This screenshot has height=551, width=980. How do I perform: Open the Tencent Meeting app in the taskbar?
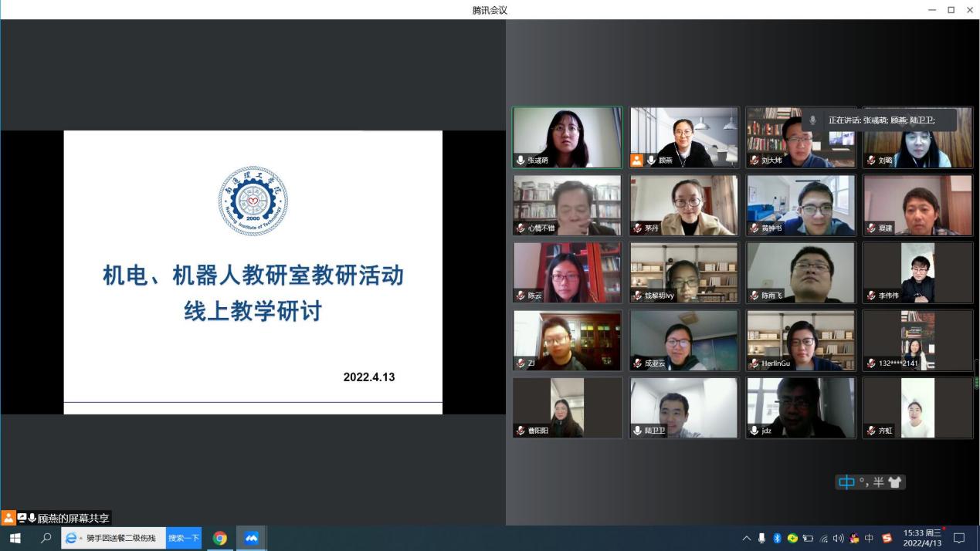pos(251,538)
